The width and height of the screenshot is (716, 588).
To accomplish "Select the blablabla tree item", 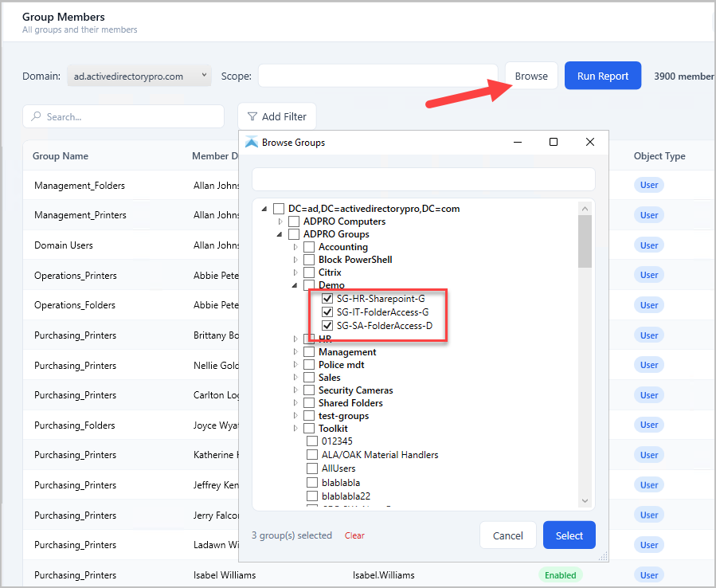I will pos(341,483).
